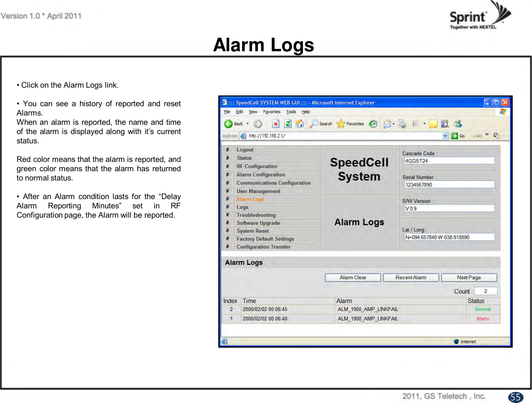Viewport: 532px width, 403px height.
Task: Open the Troubleshooting link
Action: tap(256, 215)
